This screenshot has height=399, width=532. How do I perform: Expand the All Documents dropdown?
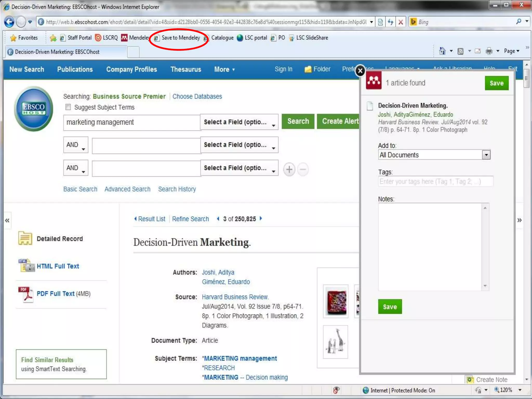pyautogui.click(x=486, y=155)
